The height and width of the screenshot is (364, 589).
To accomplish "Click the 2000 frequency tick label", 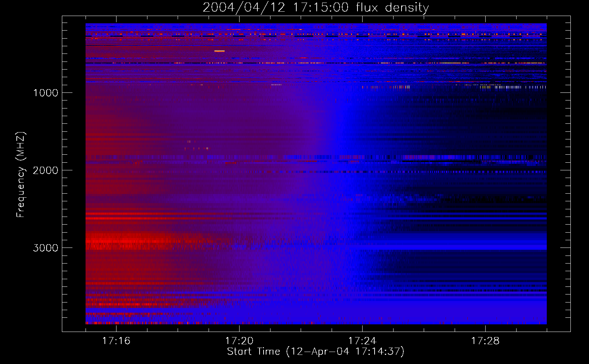I will [46, 170].
